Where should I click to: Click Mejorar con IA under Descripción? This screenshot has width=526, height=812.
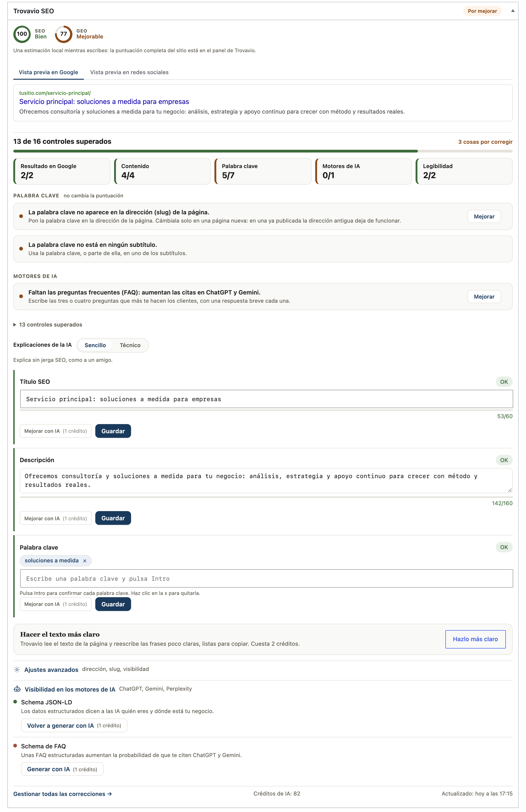pos(56,518)
